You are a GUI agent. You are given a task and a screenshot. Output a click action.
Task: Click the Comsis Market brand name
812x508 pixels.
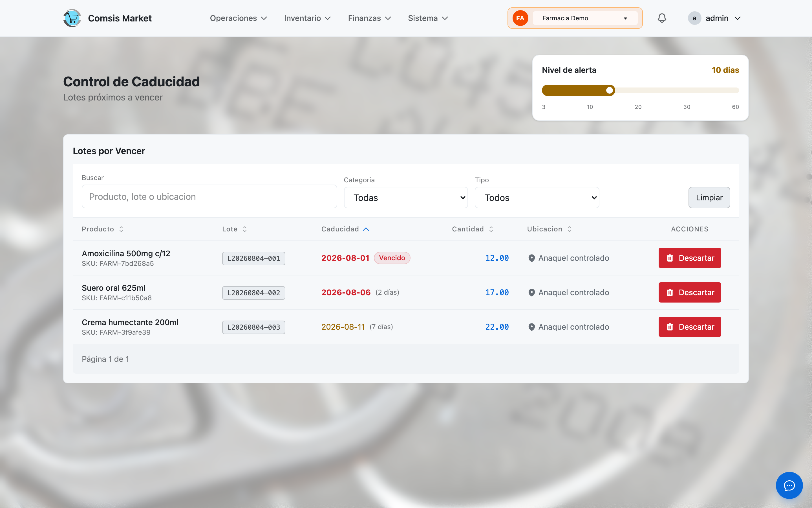(x=120, y=18)
